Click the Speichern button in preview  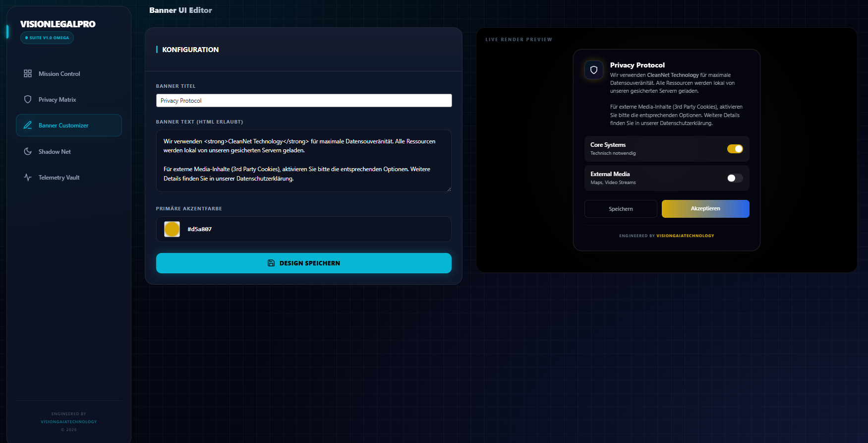point(621,209)
